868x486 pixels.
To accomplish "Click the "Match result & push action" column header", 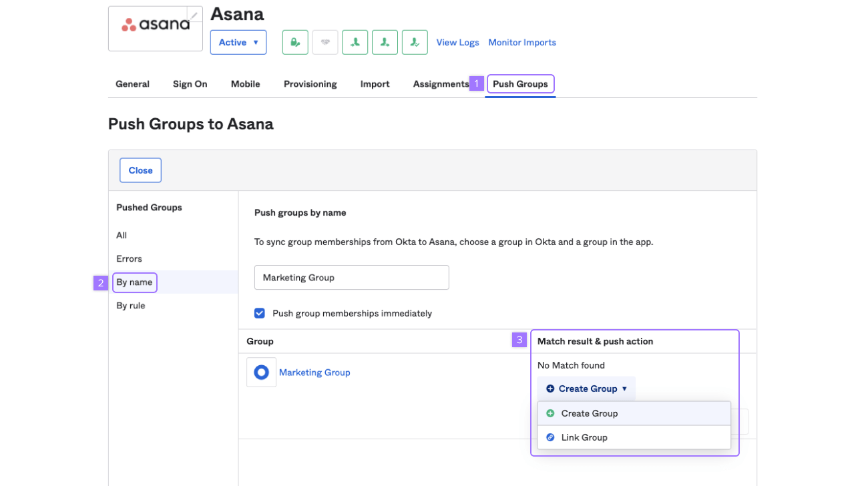I will [596, 341].
